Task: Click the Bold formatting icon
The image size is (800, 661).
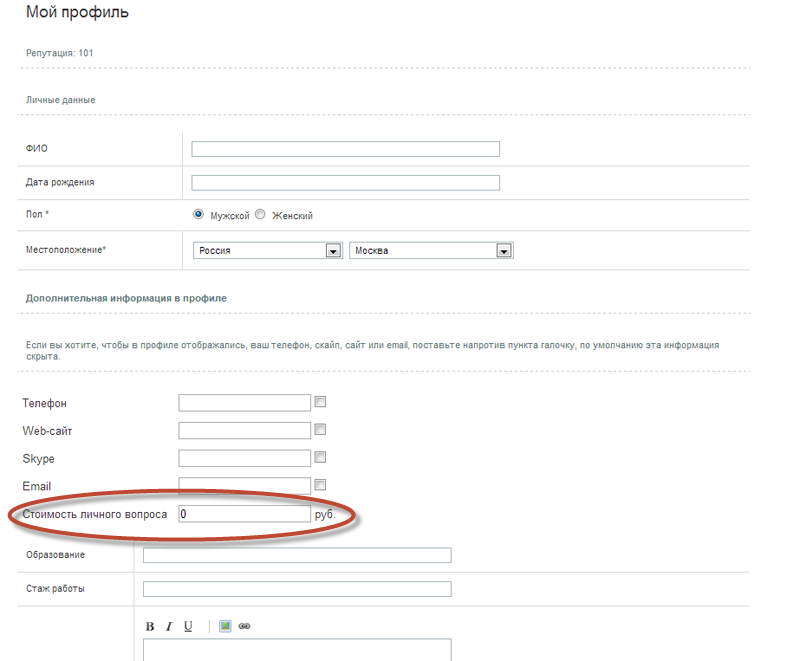Action: 150,627
